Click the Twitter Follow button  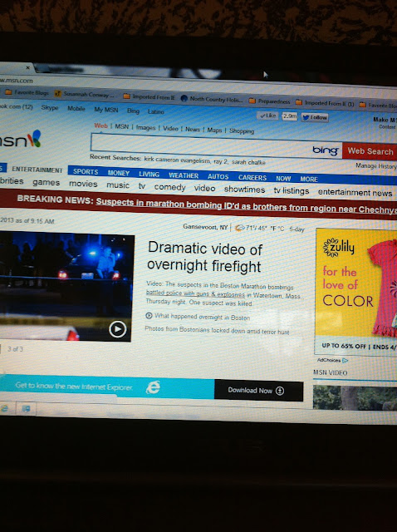(x=315, y=117)
